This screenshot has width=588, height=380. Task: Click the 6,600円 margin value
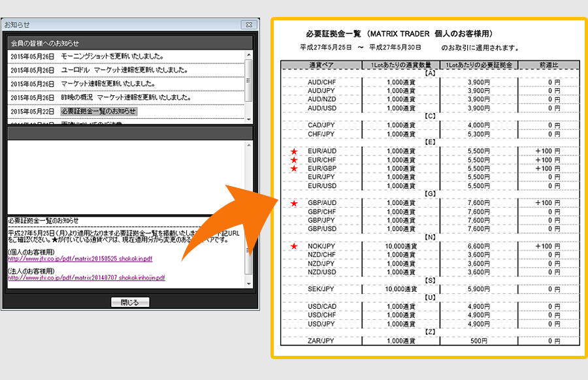click(x=478, y=246)
